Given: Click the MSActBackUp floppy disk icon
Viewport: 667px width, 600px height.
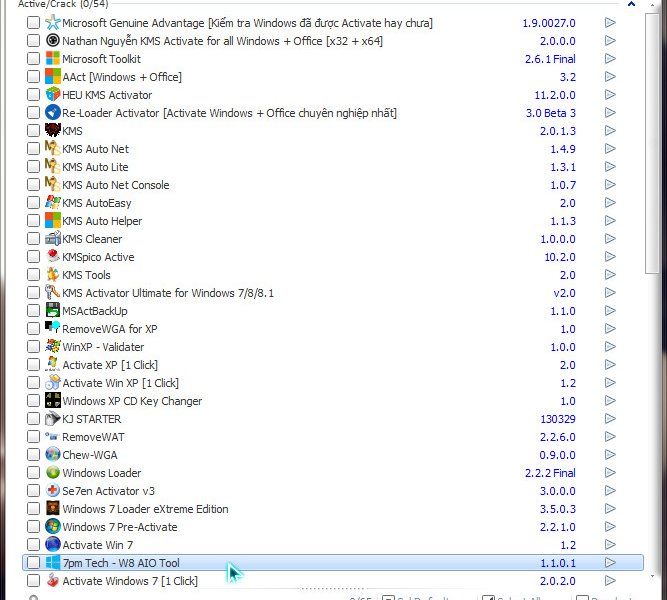Looking at the screenshot, I should [x=53, y=311].
